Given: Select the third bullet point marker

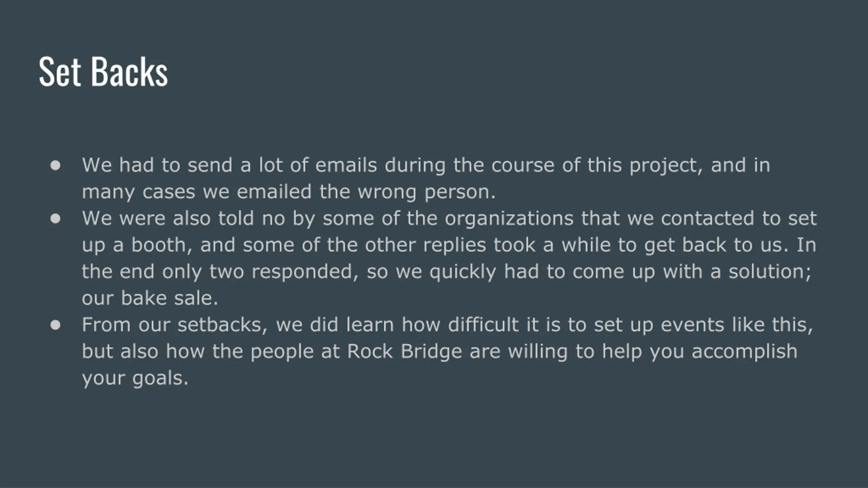Looking at the screenshot, I should coord(55,325).
